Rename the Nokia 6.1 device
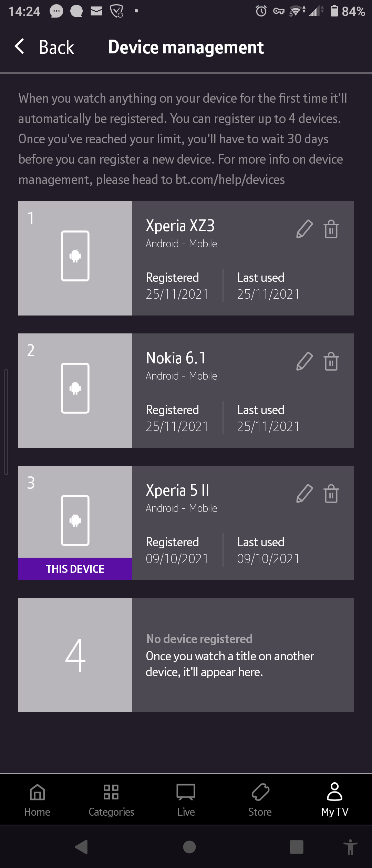 pyautogui.click(x=304, y=361)
